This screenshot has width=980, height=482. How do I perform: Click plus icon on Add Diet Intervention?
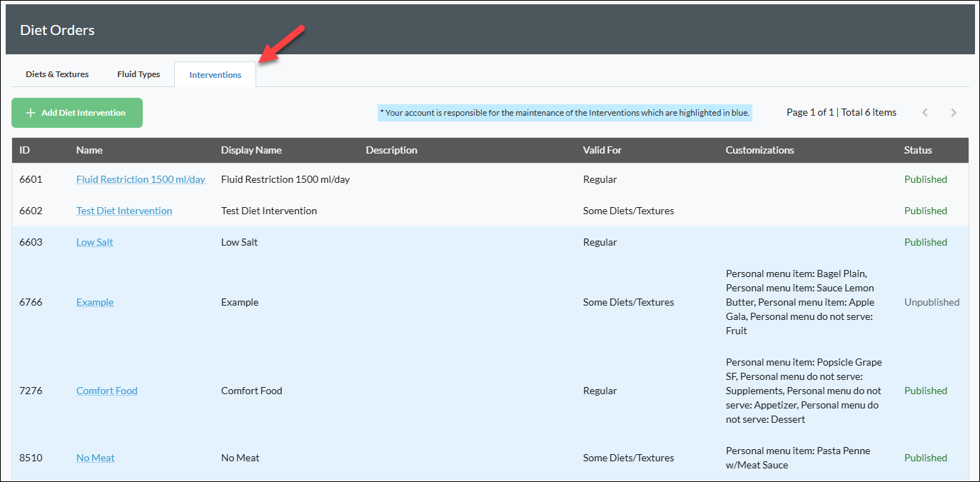30,113
